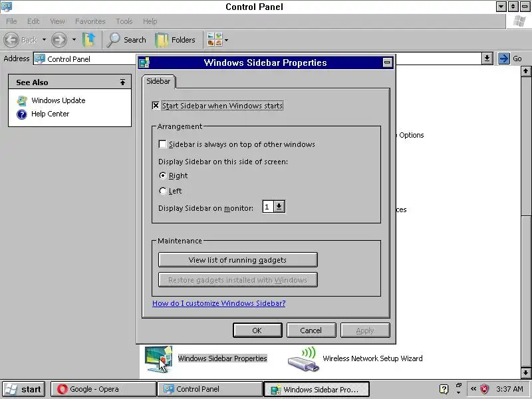Open How do I customize Windows Sidebar link
Image resolution: width=532 pixels, height=399 pixels.
click(x=219, y=303)
